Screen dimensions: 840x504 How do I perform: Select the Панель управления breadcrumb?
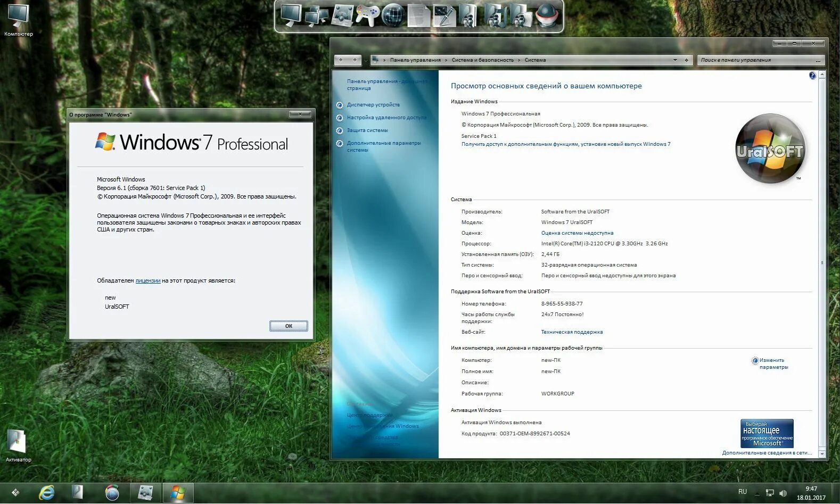[x=415, y=60]
